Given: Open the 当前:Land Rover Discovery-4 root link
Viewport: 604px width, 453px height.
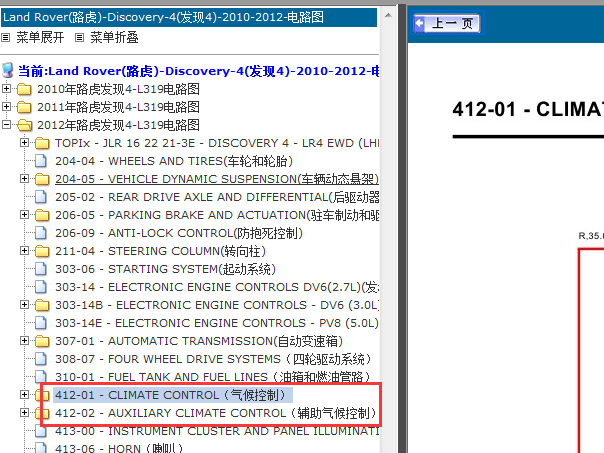Looking at the screenshot, I should coord(198,71).
